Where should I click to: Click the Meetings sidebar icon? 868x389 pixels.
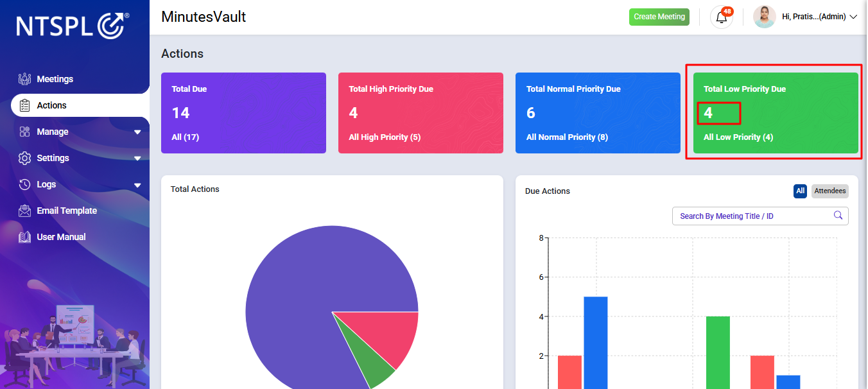(25, 79)
